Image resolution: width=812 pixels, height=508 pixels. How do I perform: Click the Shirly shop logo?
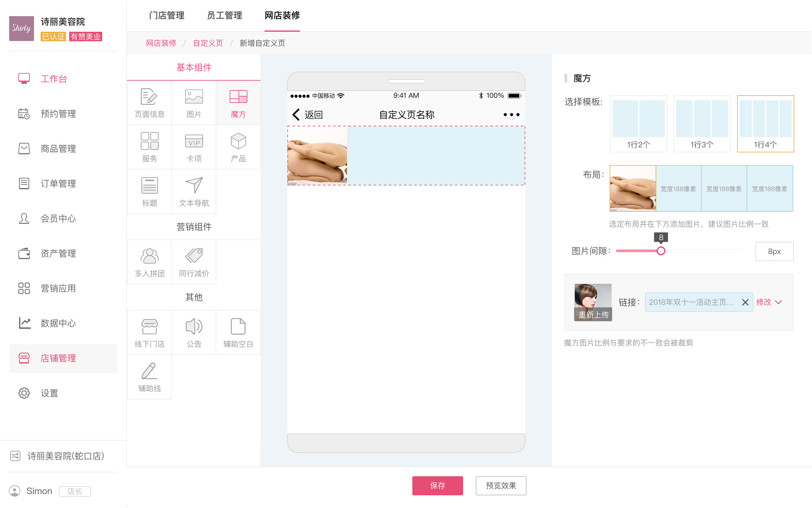[22, 29]
